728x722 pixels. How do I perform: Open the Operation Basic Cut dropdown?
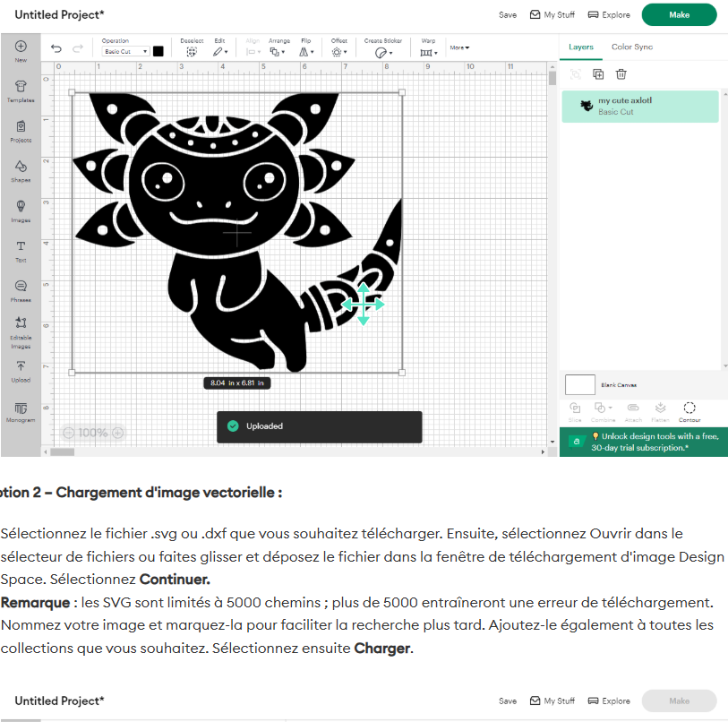pyautogui.click(x=124, y=52)
